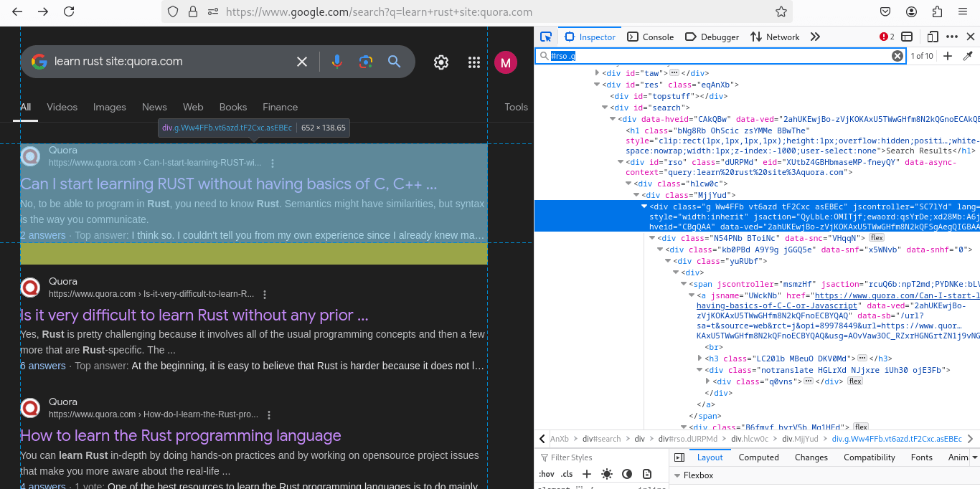Switch to the Debugger tab

712,37
